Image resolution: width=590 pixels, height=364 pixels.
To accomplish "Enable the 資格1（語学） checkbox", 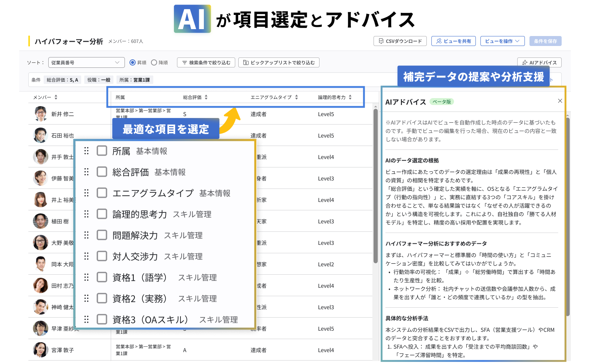I will coord(102,277).
